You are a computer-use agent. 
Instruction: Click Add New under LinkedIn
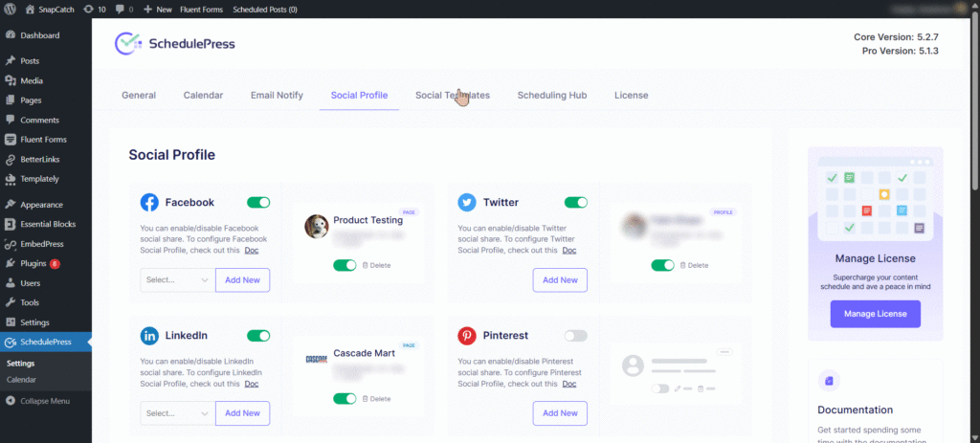point(242,413)
